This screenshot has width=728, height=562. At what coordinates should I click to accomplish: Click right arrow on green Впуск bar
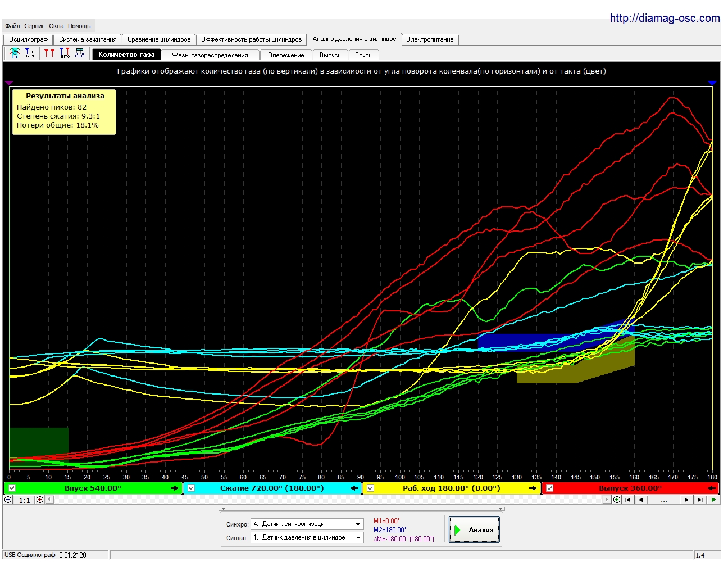[175, 488]
